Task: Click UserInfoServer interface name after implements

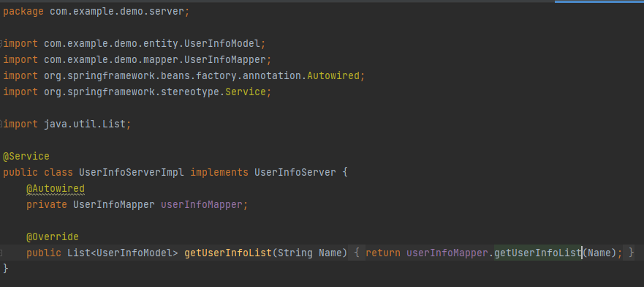Action: [x=295, y=172]
